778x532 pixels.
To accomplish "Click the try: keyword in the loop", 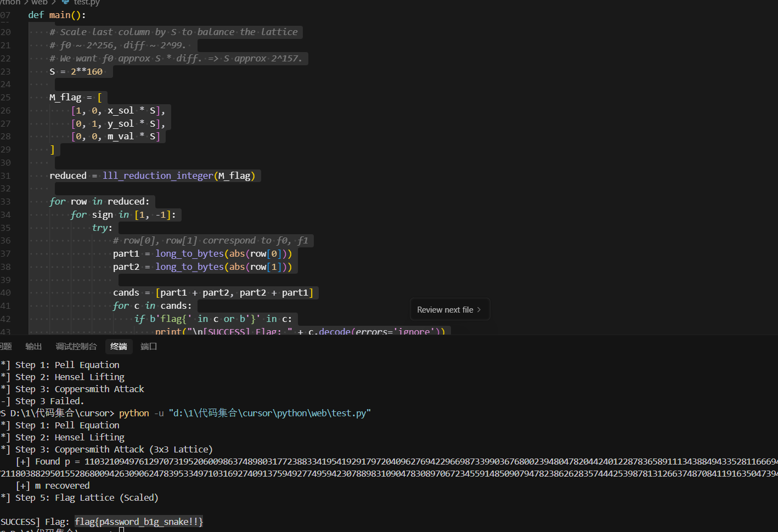I will (102, 228).
